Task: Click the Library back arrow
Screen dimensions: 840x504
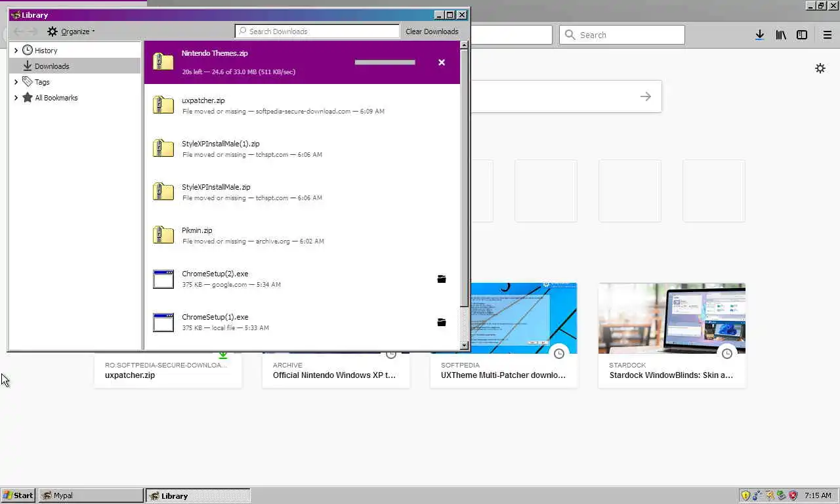Action: click(18, 31)
